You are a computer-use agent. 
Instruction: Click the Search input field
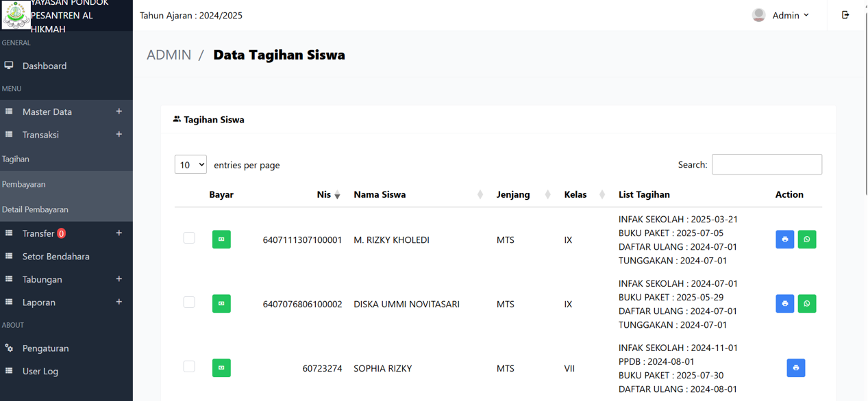click(x=767, y=165)
